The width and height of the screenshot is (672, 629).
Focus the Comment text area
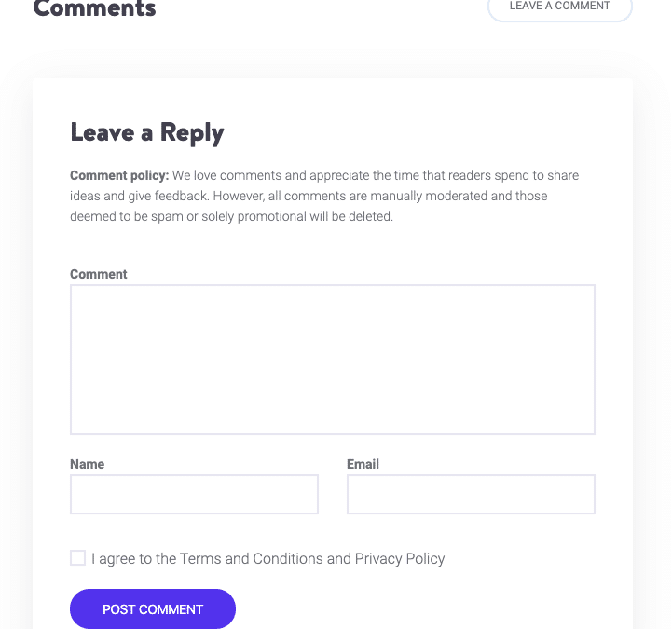coord(332,359)
